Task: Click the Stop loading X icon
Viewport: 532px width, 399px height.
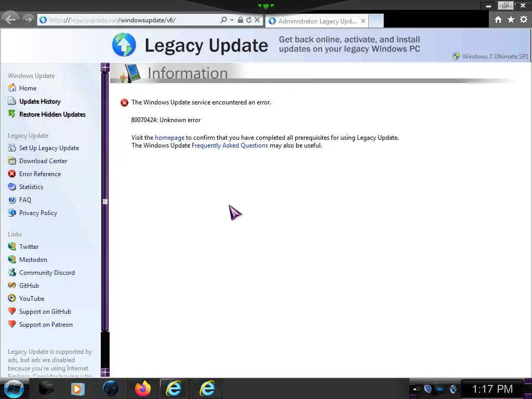Action: (257, 20)
